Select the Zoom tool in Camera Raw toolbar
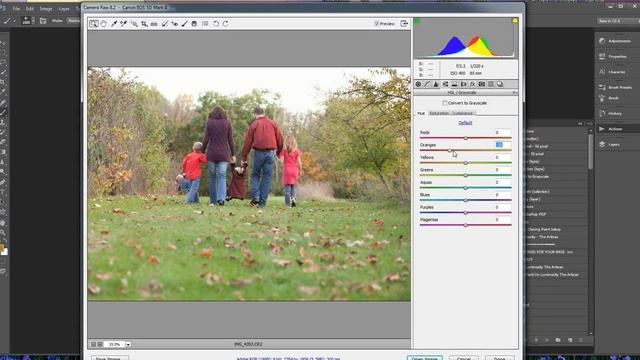 (x=94, y=24)
